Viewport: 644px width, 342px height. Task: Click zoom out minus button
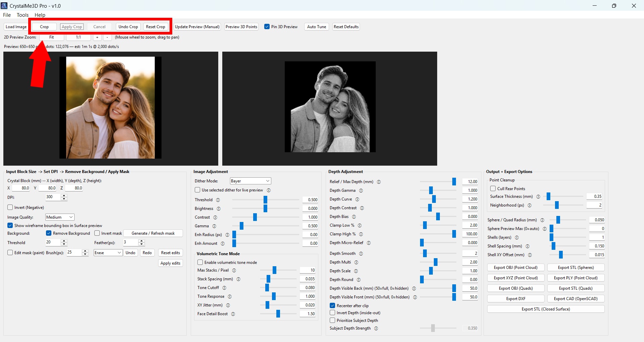click(107, 37)
